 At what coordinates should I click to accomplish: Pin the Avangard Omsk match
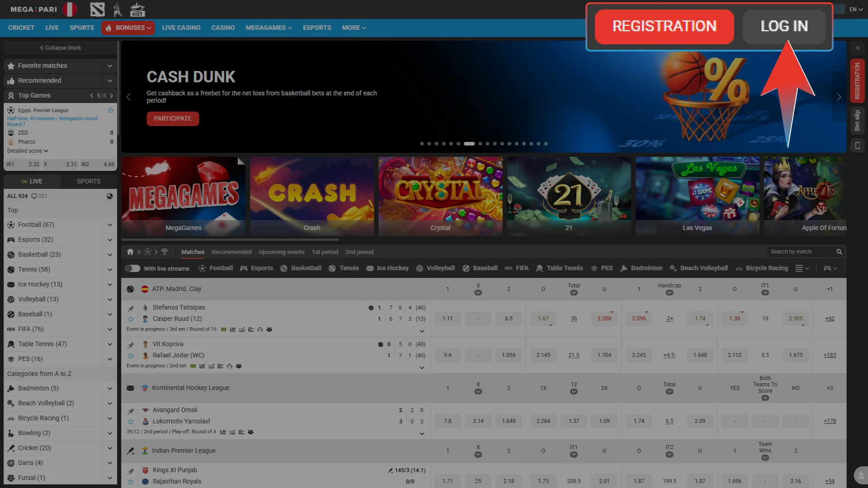pos(131,411)
